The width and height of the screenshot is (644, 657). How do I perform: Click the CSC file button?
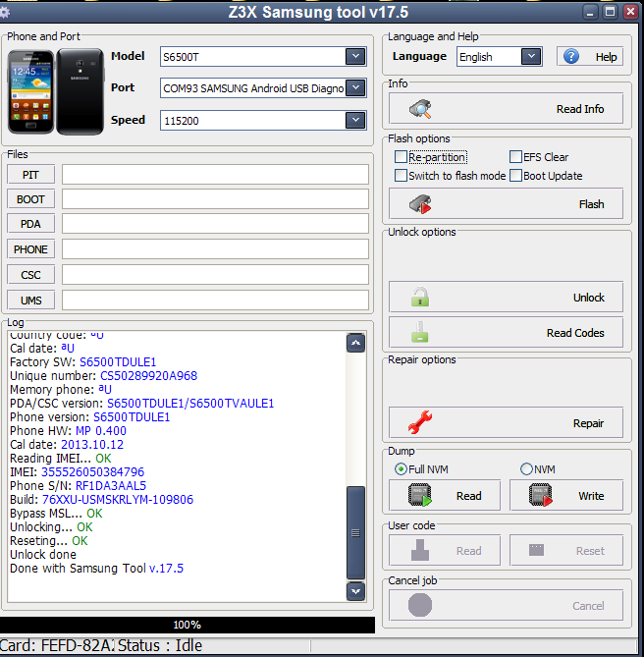click(31, 275)
